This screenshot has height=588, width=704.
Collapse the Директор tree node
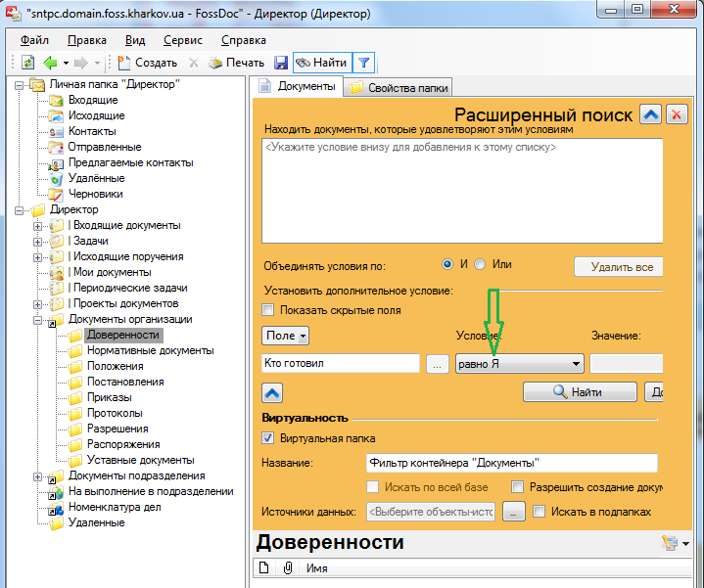(x=19, y=210)
